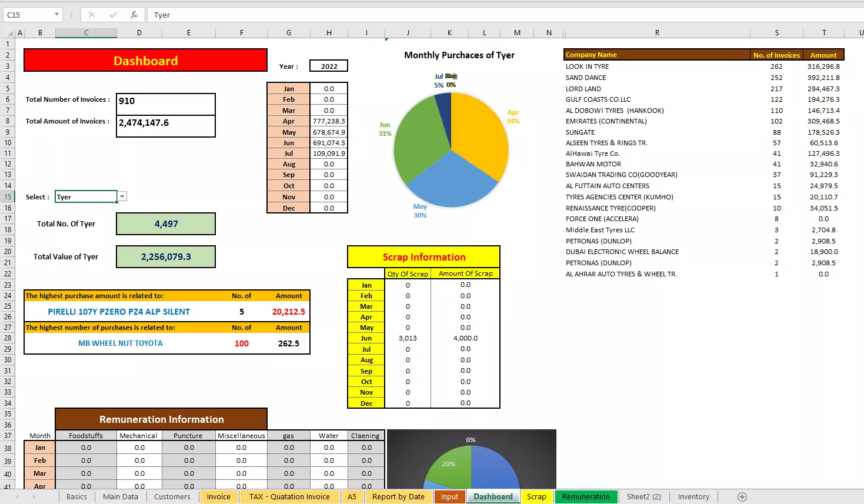Select row 15 header
Screen dimensions: 864x504
[x=8, y=196]
